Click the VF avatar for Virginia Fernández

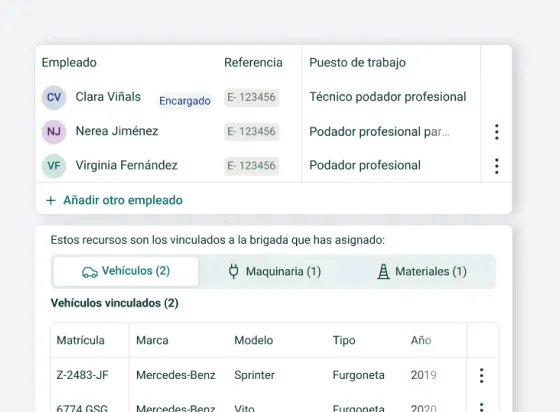point(54,166)
